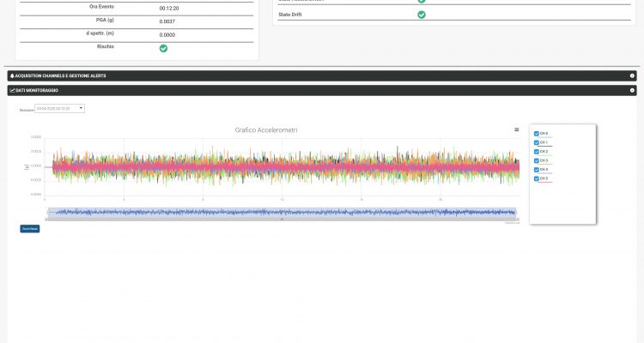This screenshot has height=343, width=644.
Task: Click the right handle of the chart navigator
Action: [517, 212]
